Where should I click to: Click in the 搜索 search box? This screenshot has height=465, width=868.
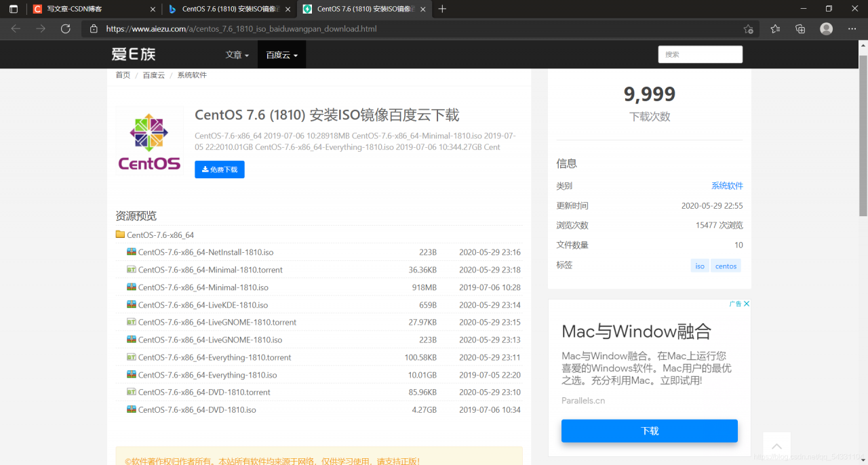(701, 54)
